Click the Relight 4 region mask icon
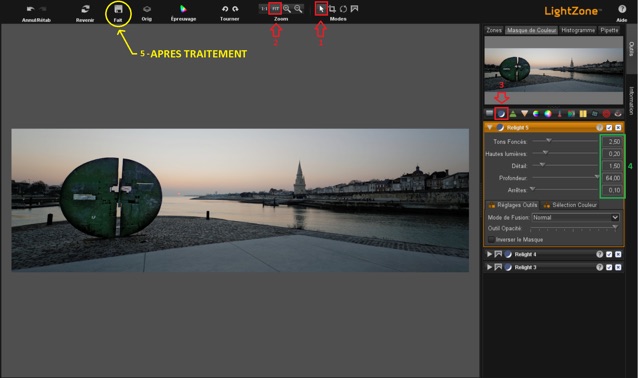This screenshot has width=638, height=378. tap(498, 254)
